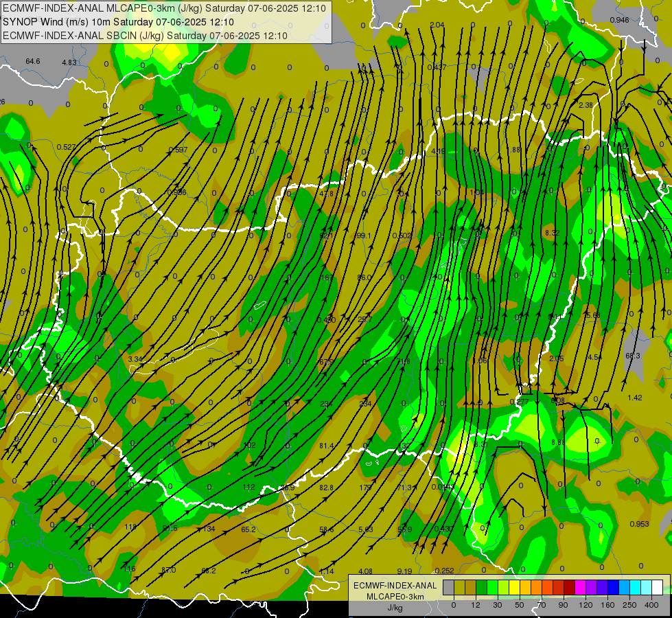The width and height of the screenshot is (672, 618).
Task: Click the legend tick label 70
Action: click(x=542, y=605)
